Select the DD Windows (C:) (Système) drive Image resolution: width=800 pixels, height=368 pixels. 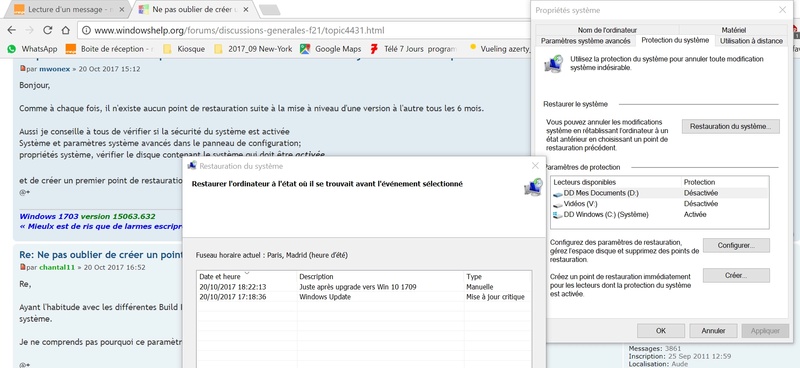pyautogui.click(x=660, y=214)
